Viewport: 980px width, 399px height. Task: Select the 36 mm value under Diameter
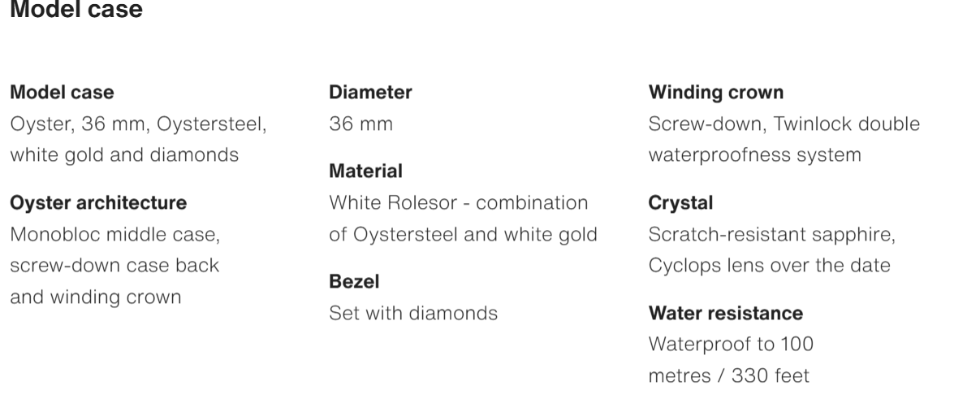pos(360,124)
